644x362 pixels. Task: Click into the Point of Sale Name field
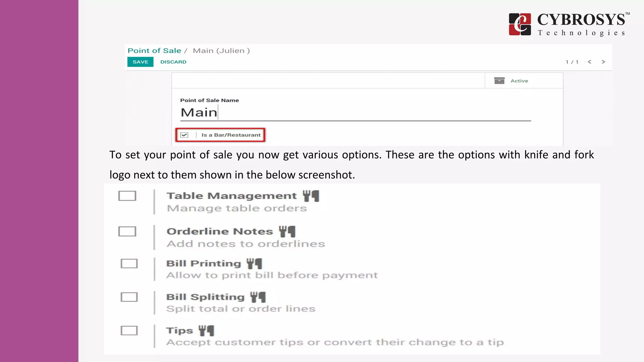[x=356, y=113]
